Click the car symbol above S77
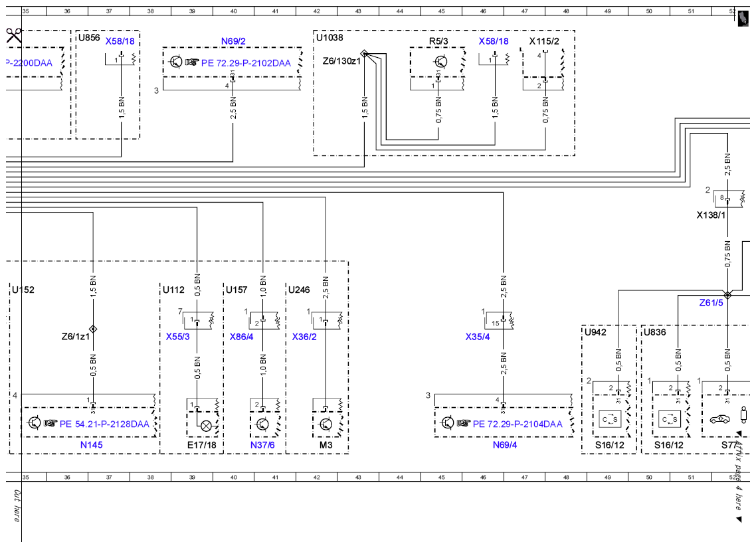756x548 pixels. [x=720, y=419]
